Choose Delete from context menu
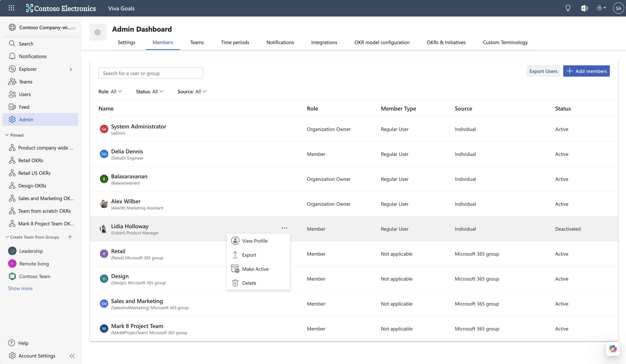Screen dimensions: 626x364 tap(258, 283)
